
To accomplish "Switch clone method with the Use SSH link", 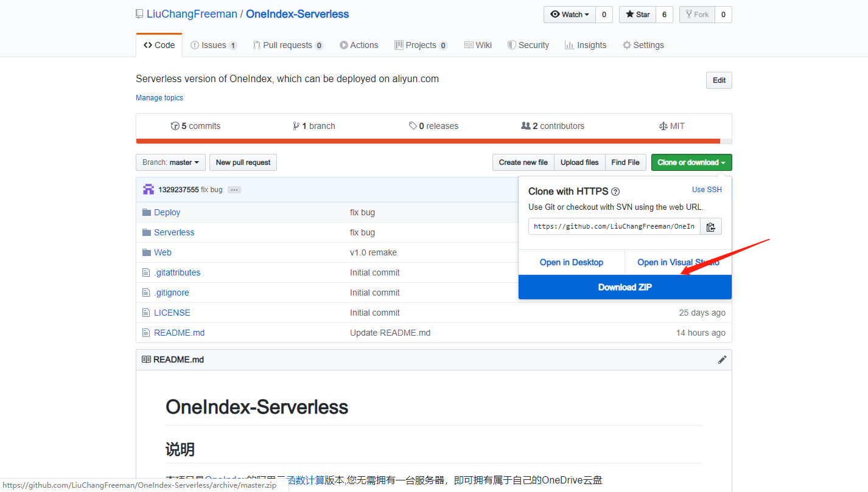I will (x=706, y=189).
